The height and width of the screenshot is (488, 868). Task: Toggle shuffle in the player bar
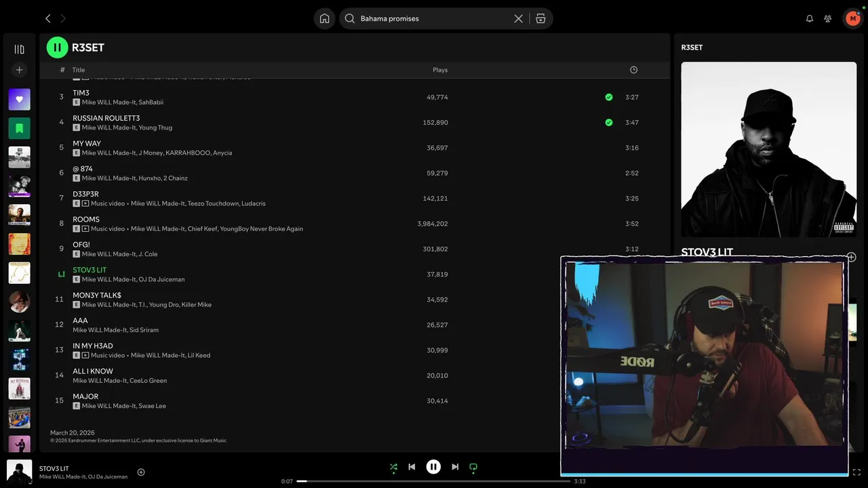click(x=393, y=467)
